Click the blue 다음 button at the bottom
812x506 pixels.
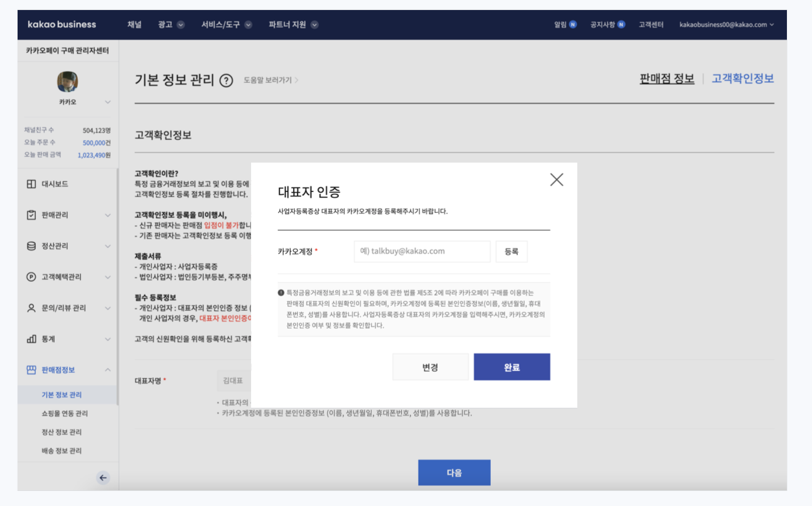(454, 473)
